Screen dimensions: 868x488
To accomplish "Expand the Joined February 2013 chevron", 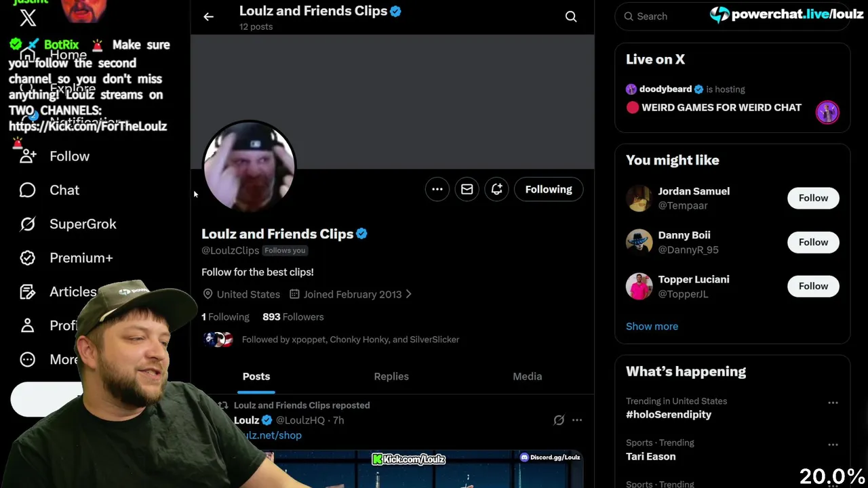I will click(408, 294).
